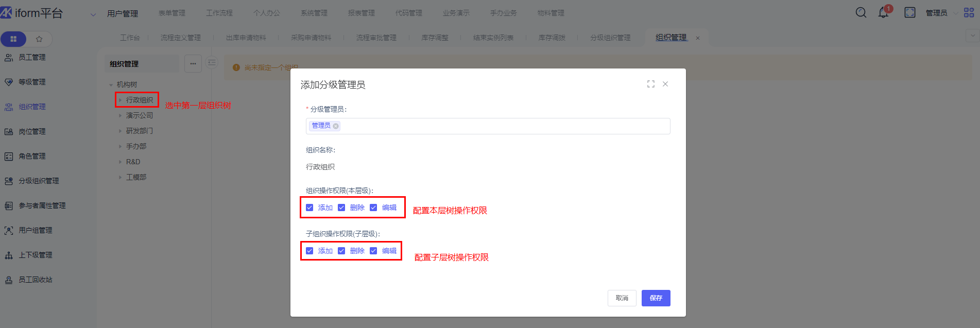Click the favorites star icon
This screenshot has width=980, height=328.
tap(39, 39)
